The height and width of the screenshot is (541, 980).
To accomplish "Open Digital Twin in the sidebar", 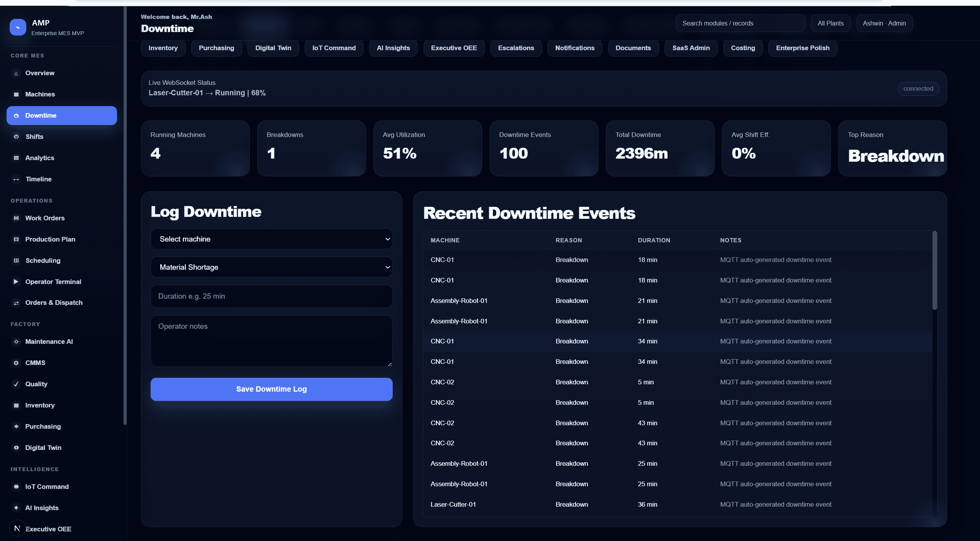I will coord(62,448).
